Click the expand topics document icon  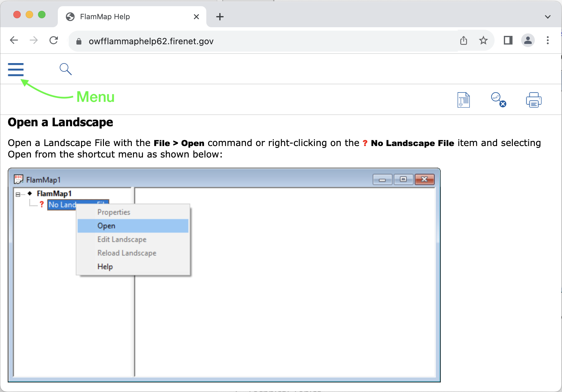click(463, 100)
